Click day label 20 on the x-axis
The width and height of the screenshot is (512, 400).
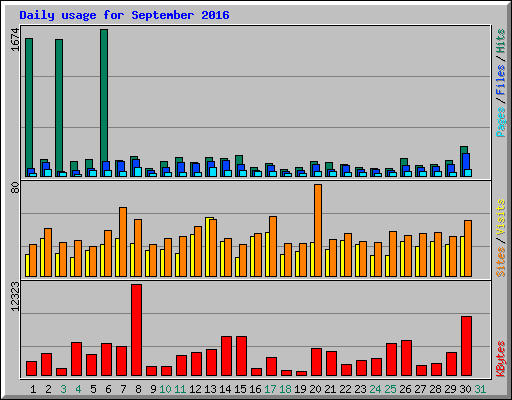[315, 389]
